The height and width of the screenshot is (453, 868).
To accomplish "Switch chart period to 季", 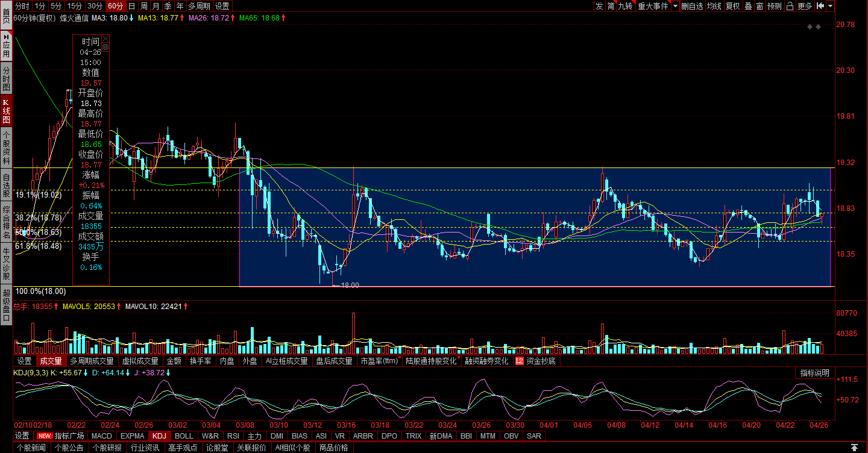I will coord(168,6).
